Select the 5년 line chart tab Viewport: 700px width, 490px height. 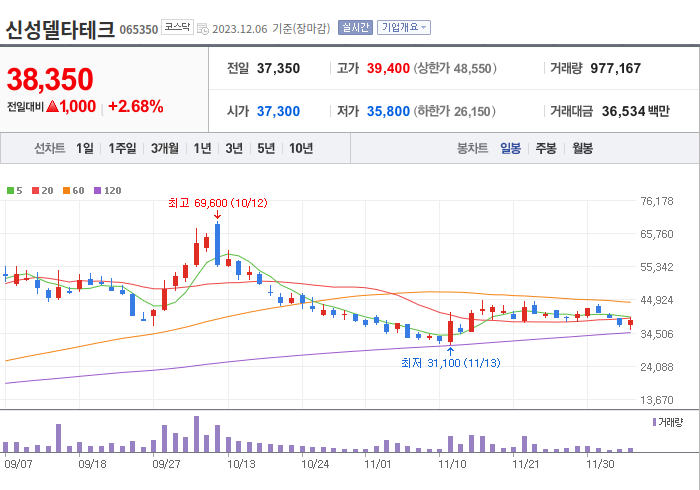pyautogui.click(x=266, y=148)
